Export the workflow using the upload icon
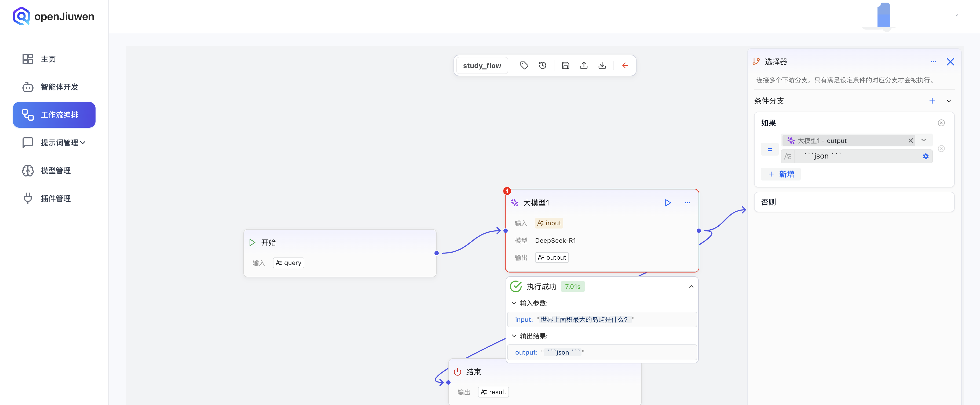The image size is (980, 405). [x=584, y=65]
